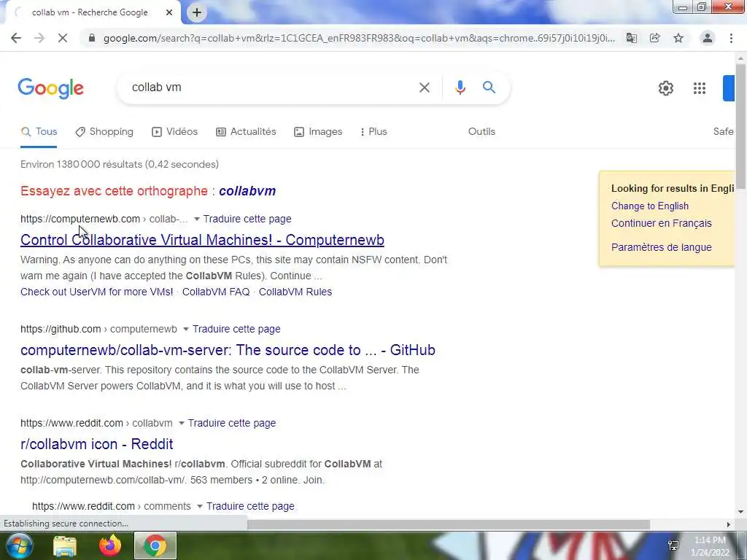Open the Google Translate page icon
The width and height of the screenshot is (747, 560).
tap(632, 38)
